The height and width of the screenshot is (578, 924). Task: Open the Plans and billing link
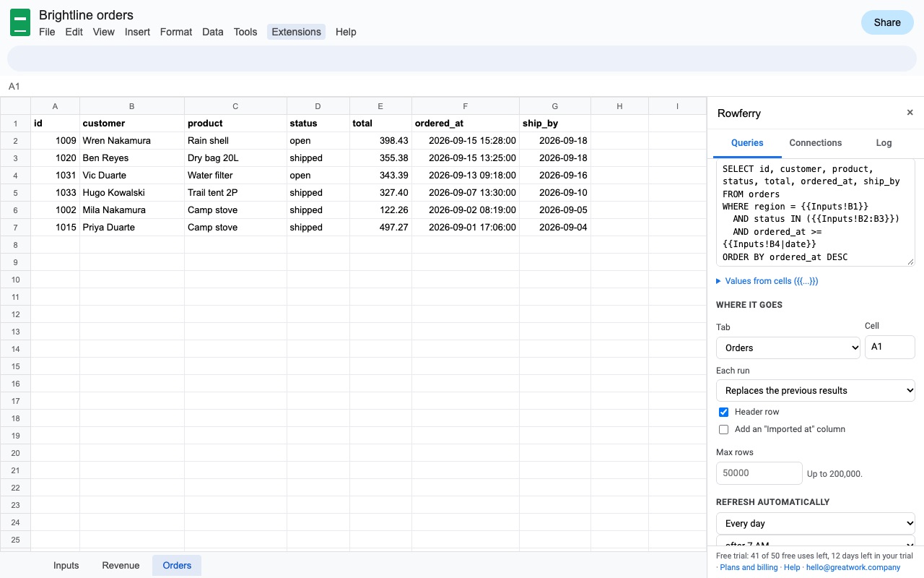(x=749, y=567)
